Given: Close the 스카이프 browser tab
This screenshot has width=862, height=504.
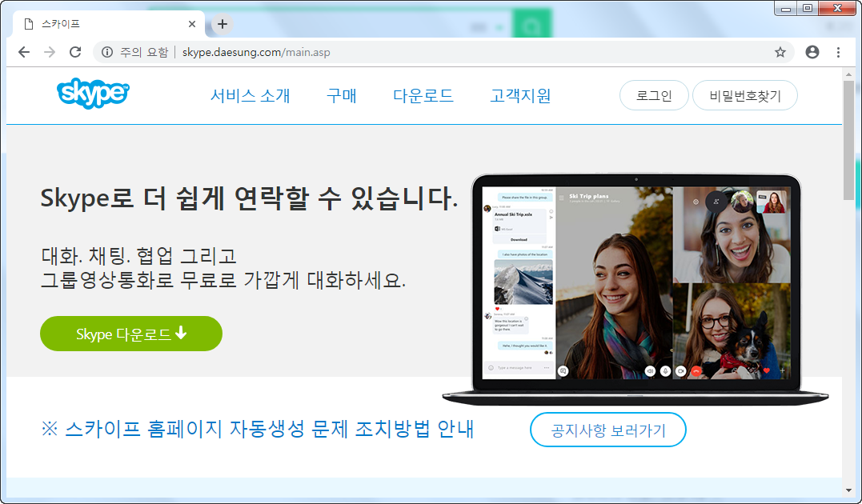Looking at the screenshot, I should (192, 24).
